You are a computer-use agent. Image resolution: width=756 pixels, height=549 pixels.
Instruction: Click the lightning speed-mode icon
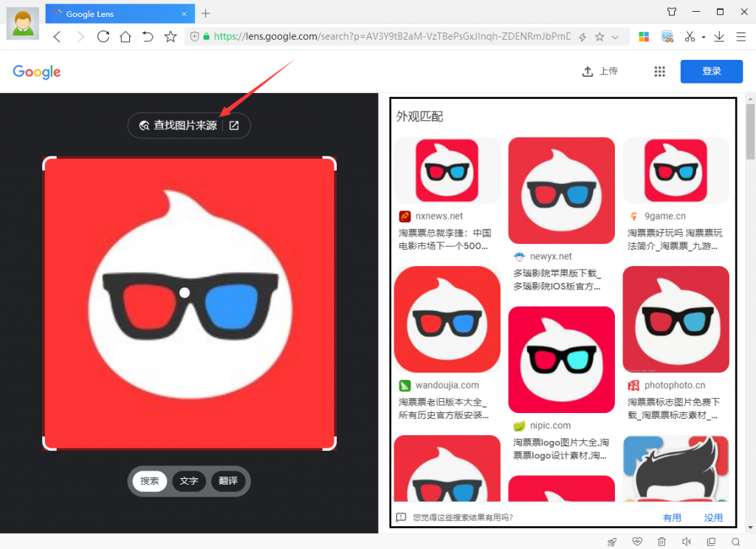tap(583, 37)
